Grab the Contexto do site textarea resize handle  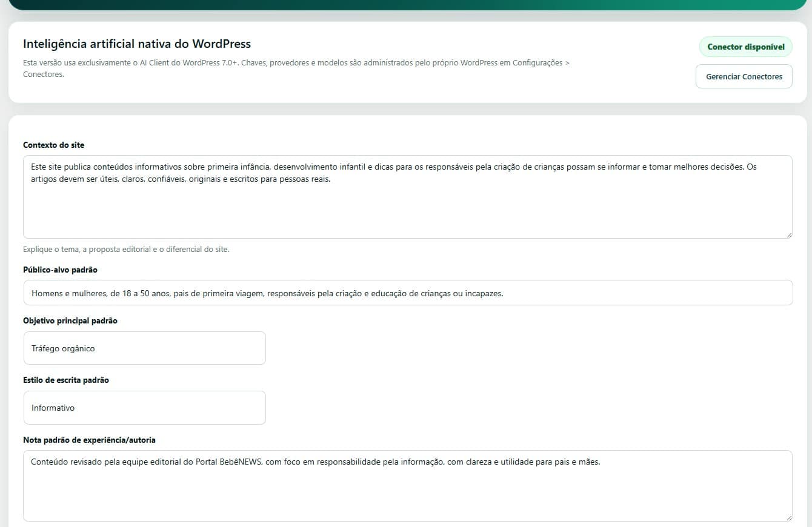[x=788, y=234]
